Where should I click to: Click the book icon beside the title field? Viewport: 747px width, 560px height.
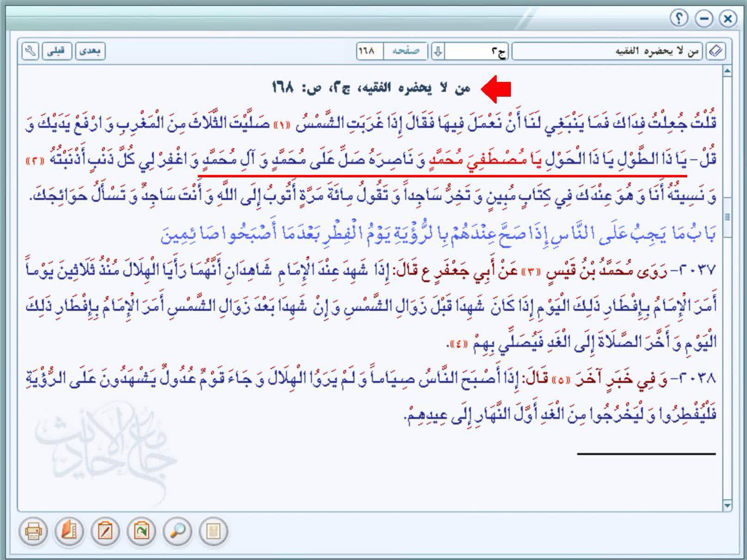click(716, 51)
